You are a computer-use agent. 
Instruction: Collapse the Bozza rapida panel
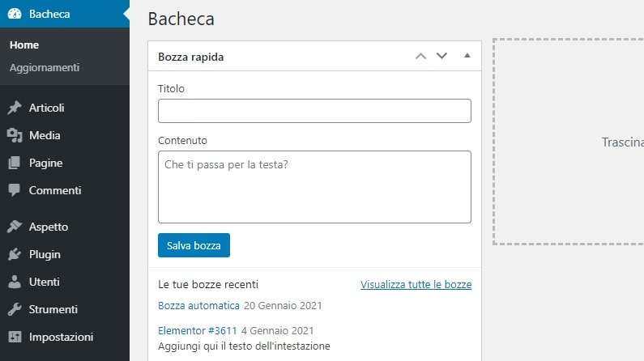coord(467,56)
